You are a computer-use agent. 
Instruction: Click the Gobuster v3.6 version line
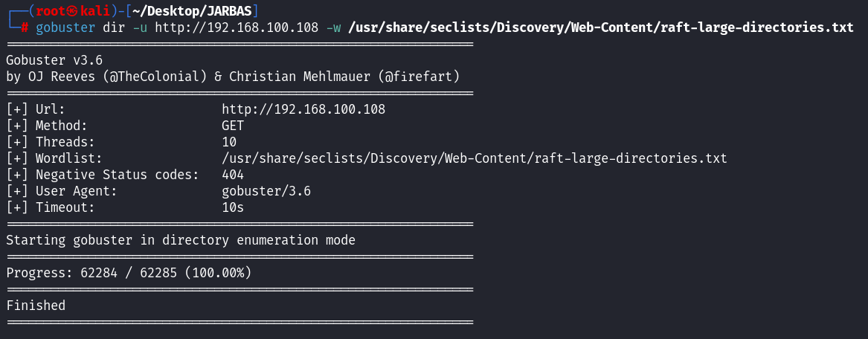(x=54, y=60)
